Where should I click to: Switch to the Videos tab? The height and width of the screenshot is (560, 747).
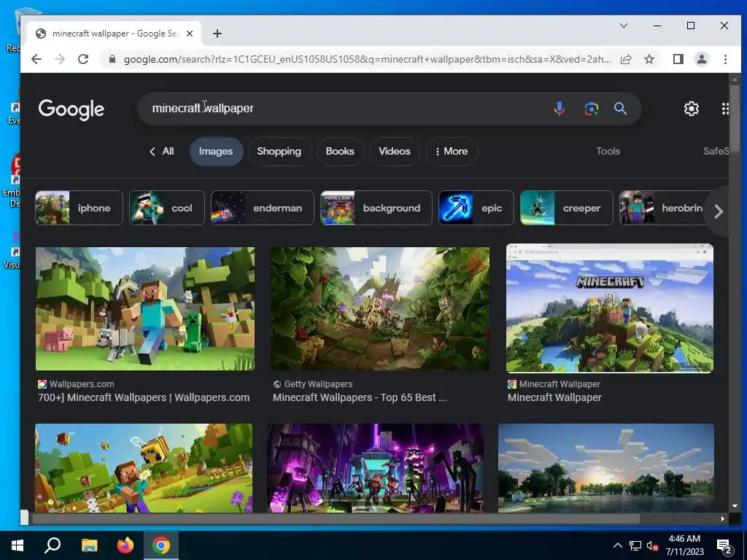[x=395, y=152]
